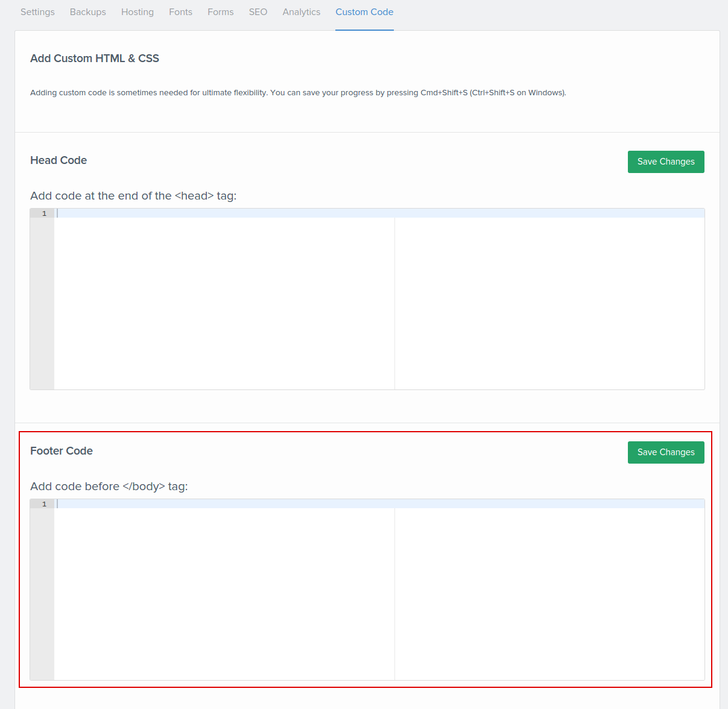Select the Custom Code tab
This screenshot has width=728, height=709.
point(364,12)
